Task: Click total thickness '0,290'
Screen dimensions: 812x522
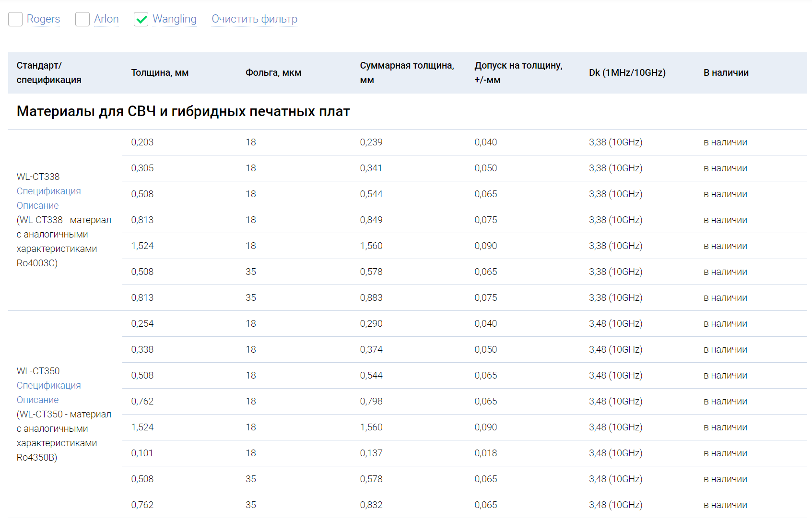Action: [371, 323]
